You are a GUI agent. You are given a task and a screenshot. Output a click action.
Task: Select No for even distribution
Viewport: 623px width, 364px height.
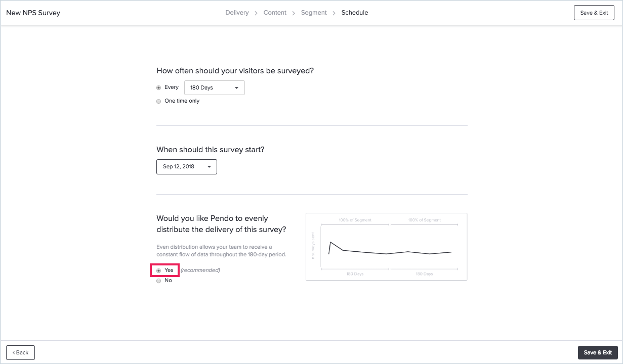click(159, 281)
